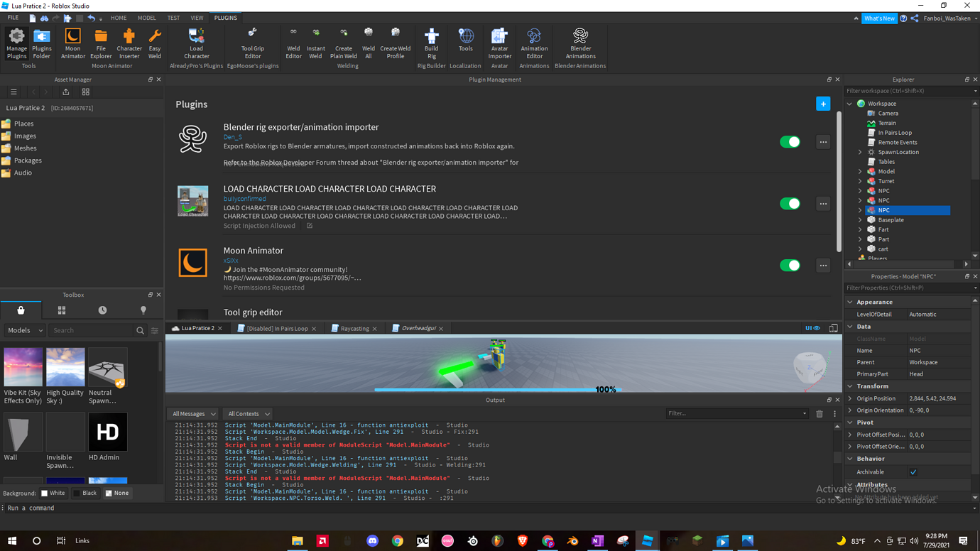
Task: Switch to the MODEL ribbon tab
Action: tap(146, 18)
